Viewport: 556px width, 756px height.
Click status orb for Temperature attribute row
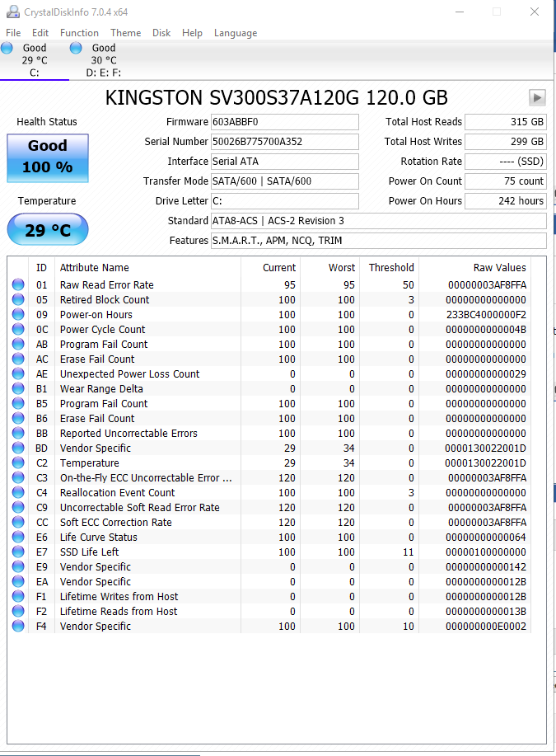[18, 463]
